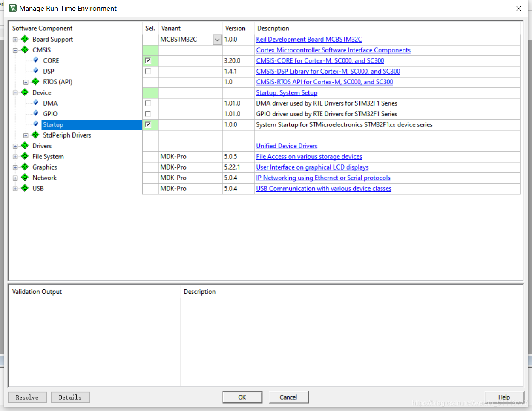Open the CMSIS-CORE for Cortex-M link
532x411 pixels.
pos(320,60)
